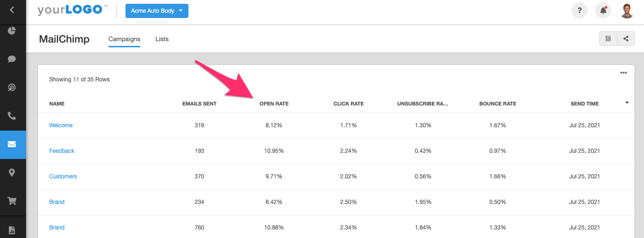Open the pie chart dashboard icon in sidebar
Screen dimensions: 644x238
click(x=12, y=31)
